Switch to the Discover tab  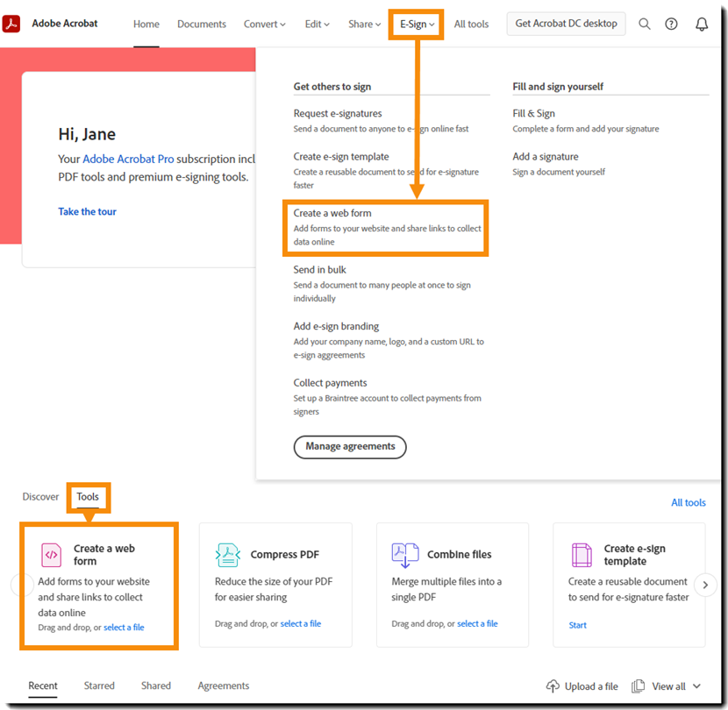(x=41, y=496)
